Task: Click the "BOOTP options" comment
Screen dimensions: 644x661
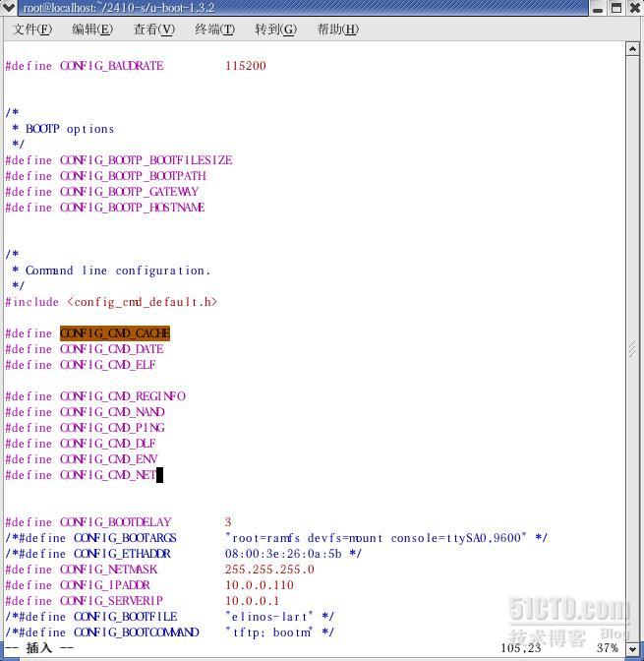Action: tap(70, 129)
